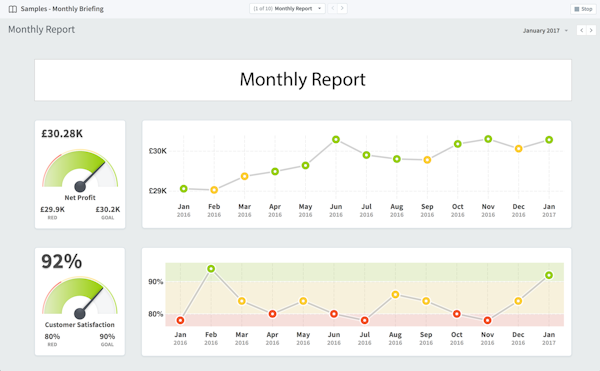Select Jan 2016 net profit point
This screenshot has width=600, height=371.
click(184, 189)
